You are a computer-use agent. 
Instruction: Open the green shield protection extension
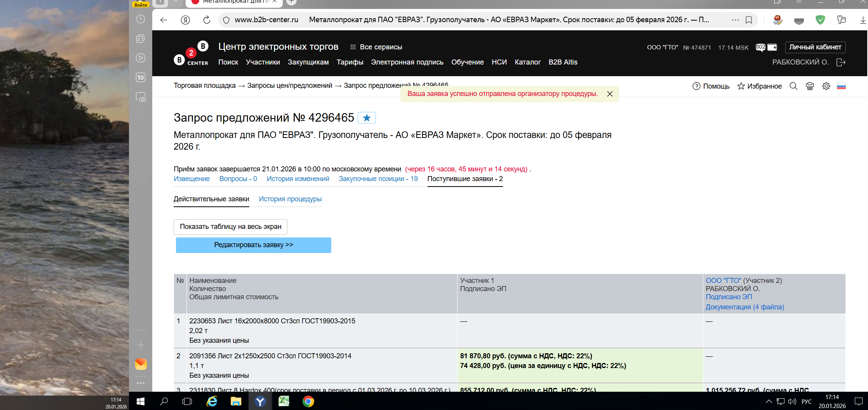click(x=820, y=20)
